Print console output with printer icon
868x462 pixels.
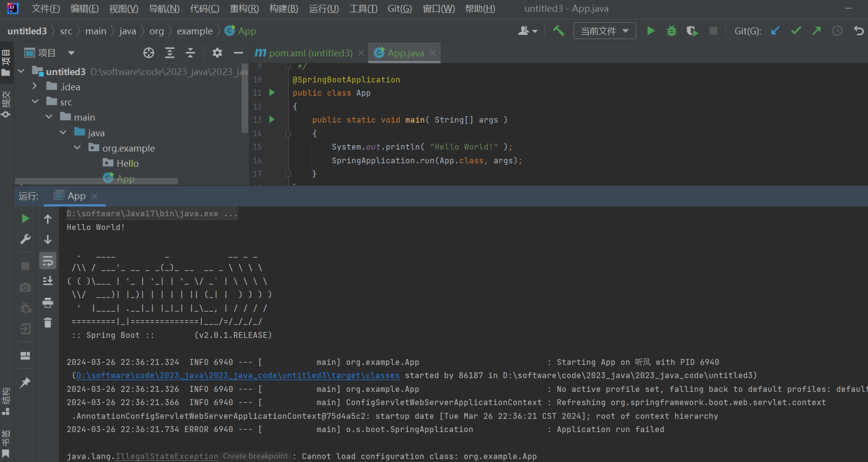click(x=48, y=303)
